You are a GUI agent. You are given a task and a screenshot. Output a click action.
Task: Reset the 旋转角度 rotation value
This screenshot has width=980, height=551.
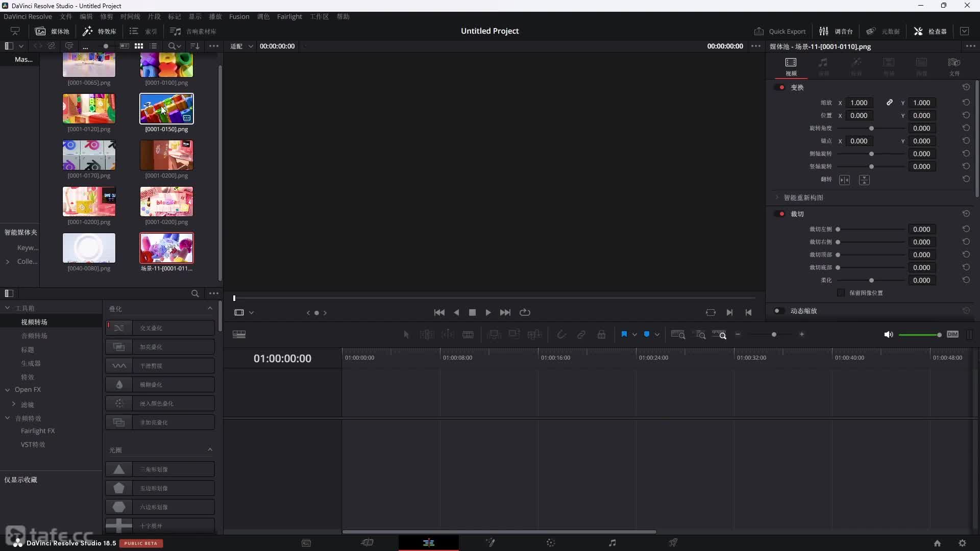coord(966,128)
